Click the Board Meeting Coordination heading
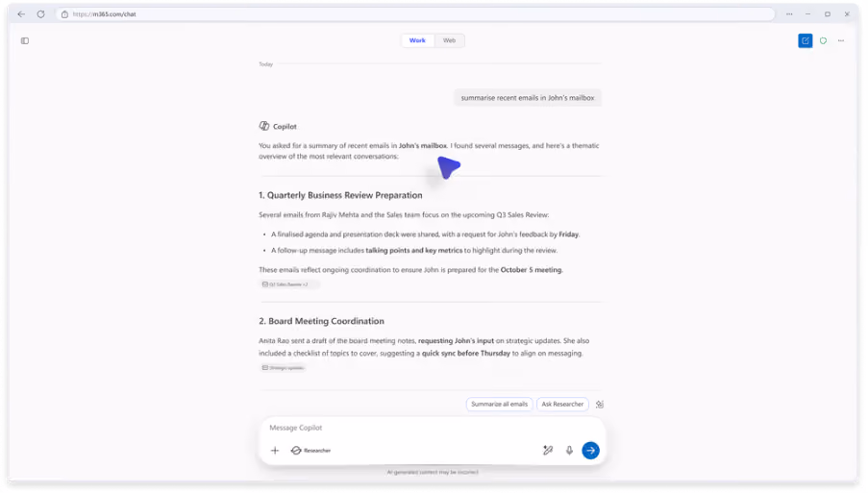 pyautogui.click(x=321, y=321)
